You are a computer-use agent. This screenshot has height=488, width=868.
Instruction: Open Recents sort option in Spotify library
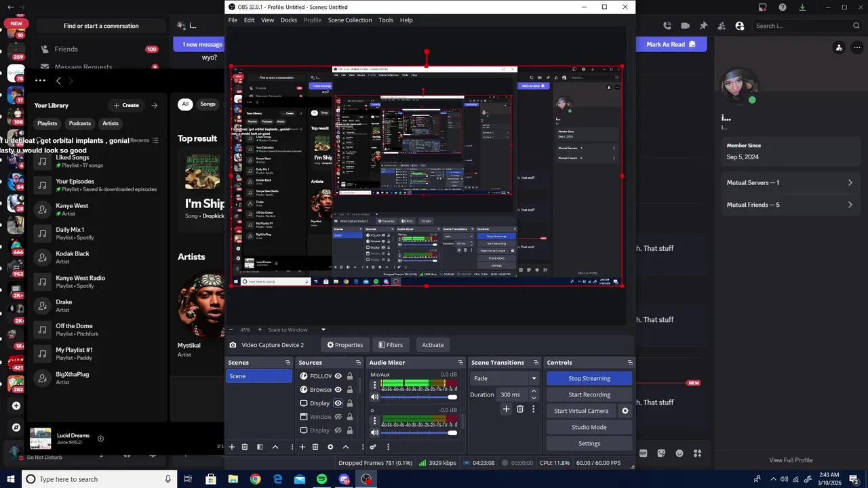[144, 140]
